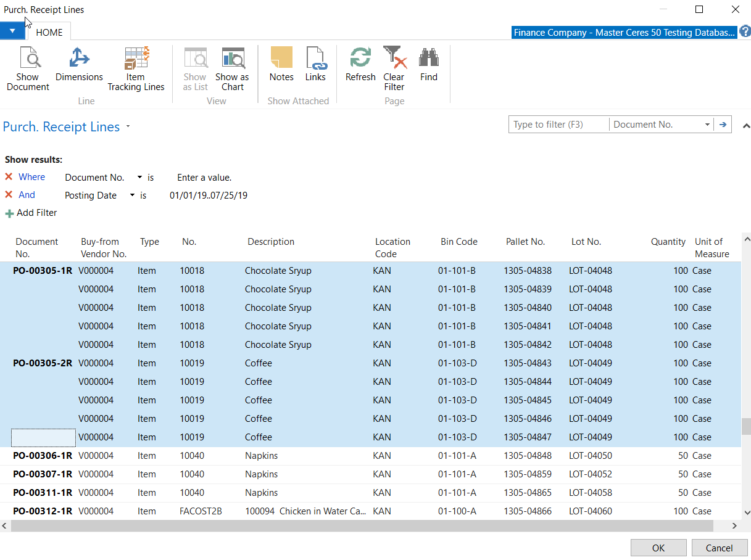Select the HOME ribbon tab
Screen dimensions: 751x560
click(x=49, y=33)
